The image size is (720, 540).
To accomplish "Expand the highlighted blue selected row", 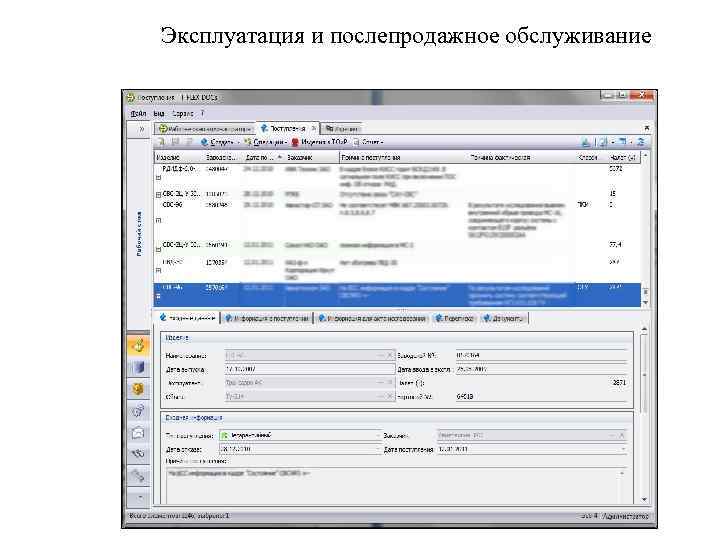I will [158, 296].
